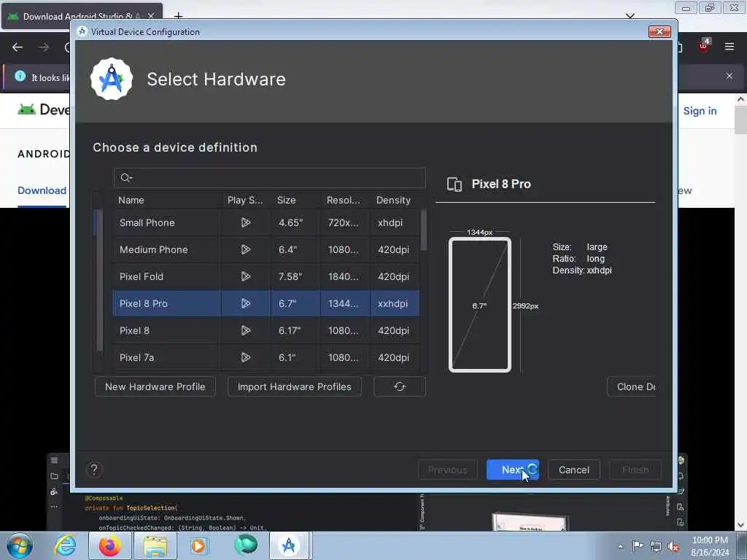Sort by the Resolution column header
This screenshot has width=747, height=560.
click(346, 200)
